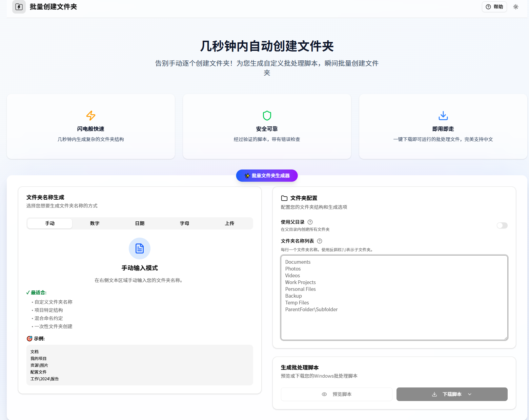Click the app lightning logo top-left

click(19, 7)
